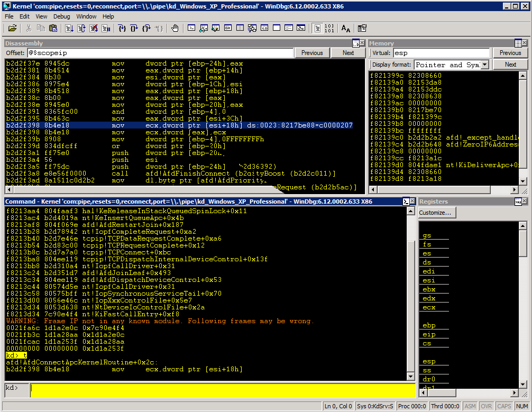Click the hand breakpoint toolbar icon
This screenshot has height=412, width=532.
[x=175, y=28]
